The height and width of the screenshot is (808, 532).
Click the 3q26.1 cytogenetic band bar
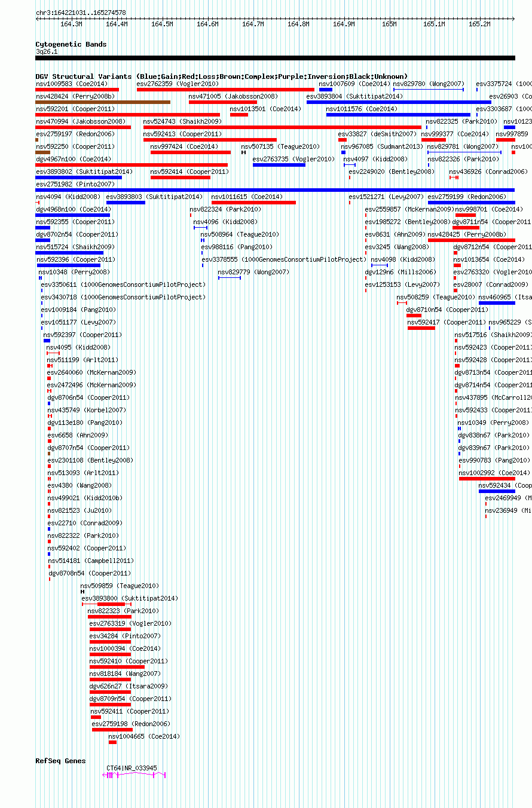pos(275,58)
